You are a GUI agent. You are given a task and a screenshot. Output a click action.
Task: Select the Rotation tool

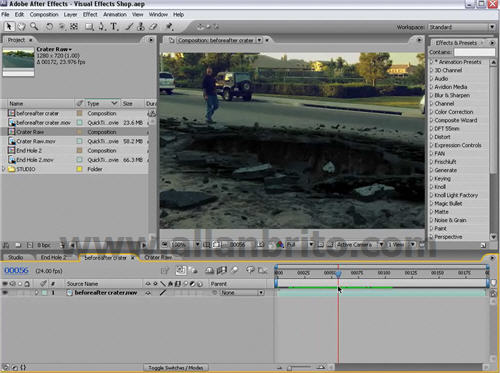pyautogui.click(x=49, y=26)
